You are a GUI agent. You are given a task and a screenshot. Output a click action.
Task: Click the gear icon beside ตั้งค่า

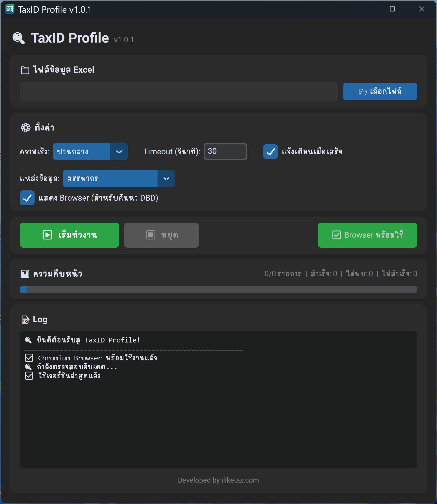[x=26, y=128]
